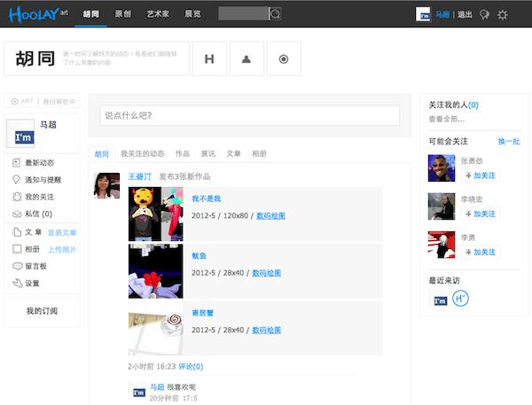The width and height of the screenshot is (532, 405).
Task: Open artwork title 寄居蟹
Action: [202, 313]
